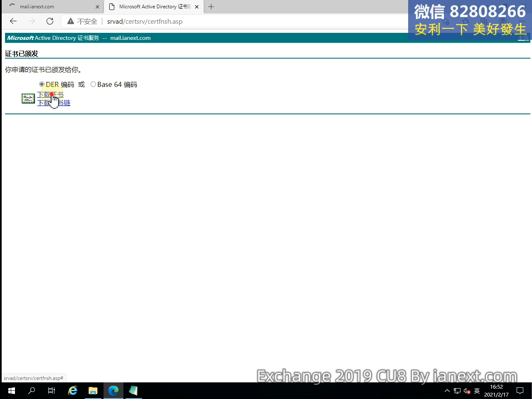Launch Internet Explorer from the taskbar
Viewport: 532px width, 399px height.
click(73, 391)
